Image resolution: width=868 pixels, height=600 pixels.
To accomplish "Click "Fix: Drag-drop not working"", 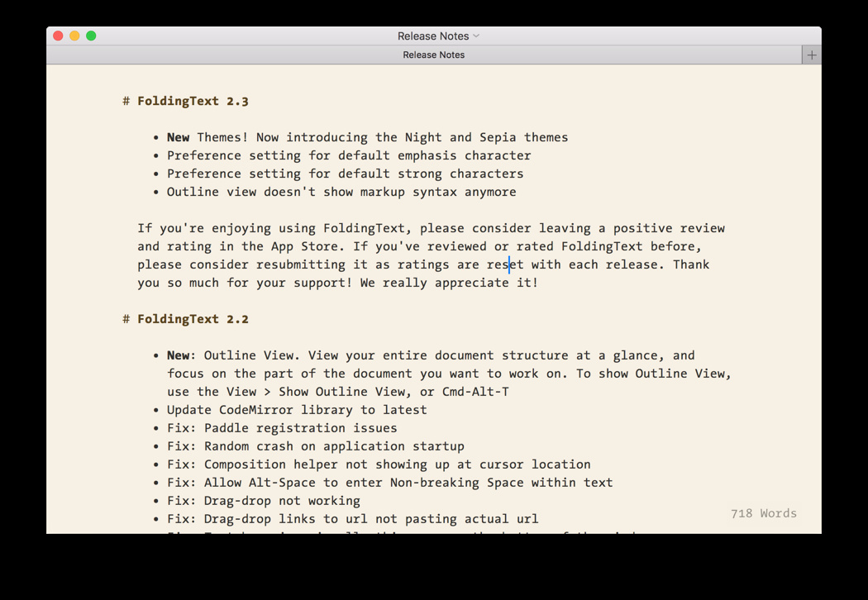I will coord(264,501).
